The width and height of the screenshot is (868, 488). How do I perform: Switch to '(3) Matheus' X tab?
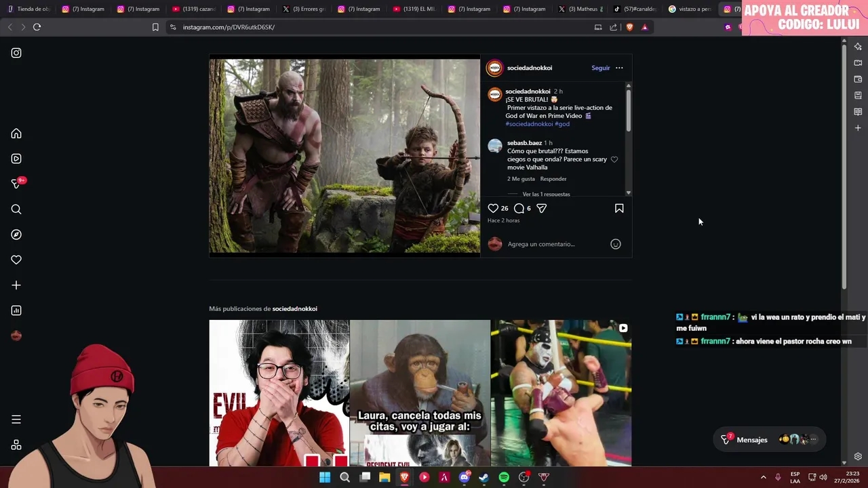pos(580,9)
